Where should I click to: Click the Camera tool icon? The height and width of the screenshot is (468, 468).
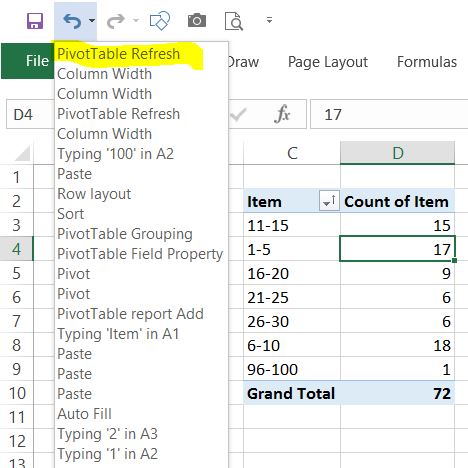[x=197, y=21]
